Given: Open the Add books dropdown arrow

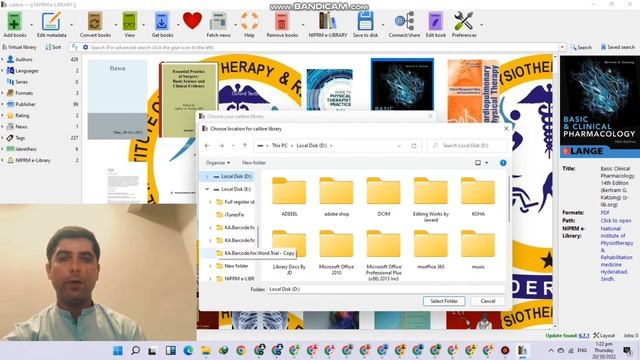Looking at the screenshot, I should [x=31, y=25].
